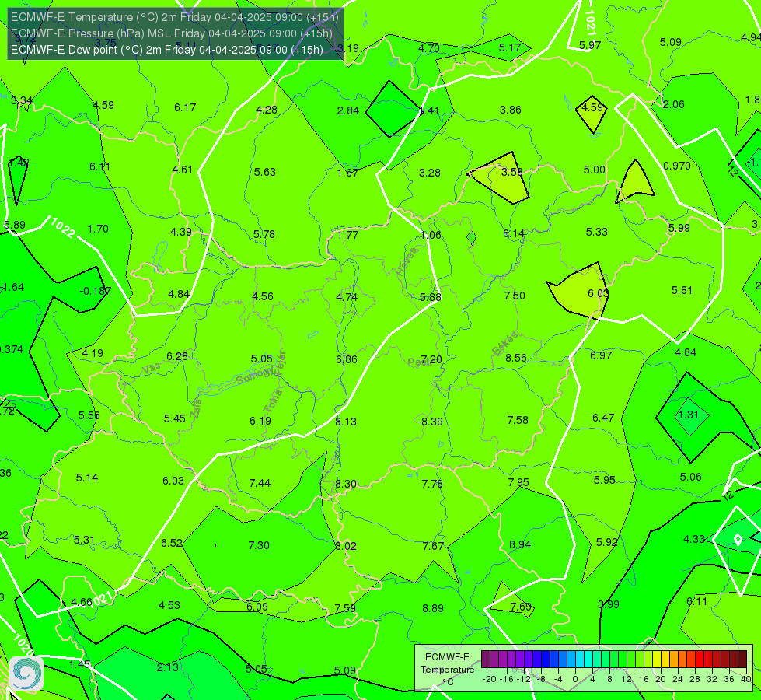Click the 7.50 temperature value
The width and height of the screenshot is (761, 700).
[515, 296]
